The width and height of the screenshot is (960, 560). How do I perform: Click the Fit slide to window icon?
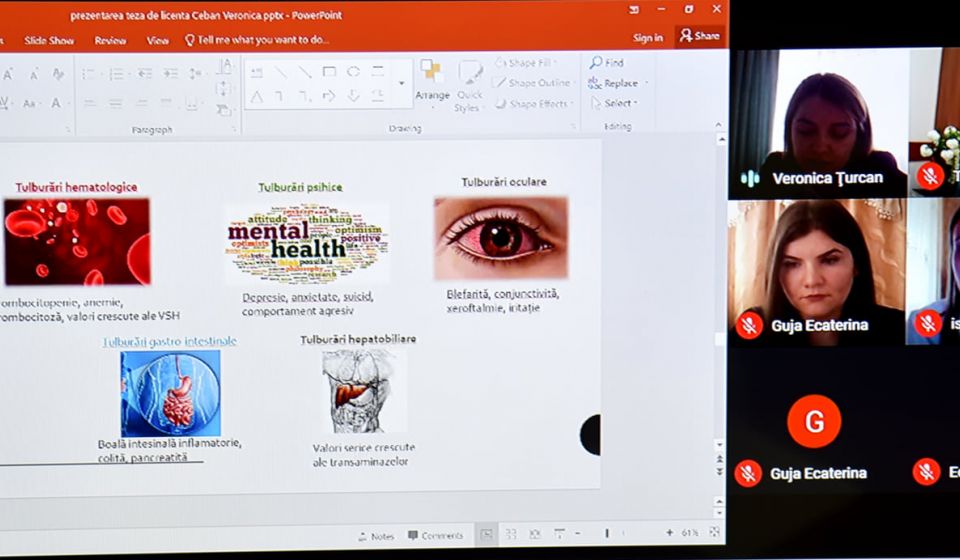click(x=714, y=533)
